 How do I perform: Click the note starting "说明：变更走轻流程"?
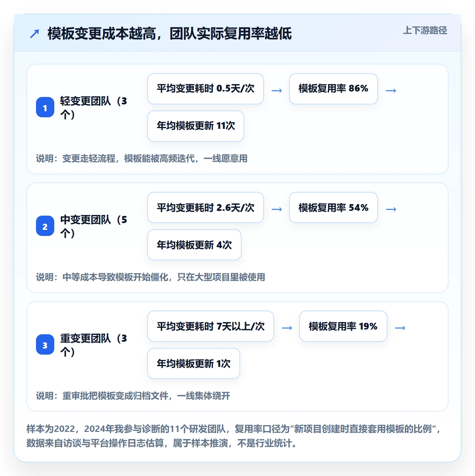coord(142,158)
